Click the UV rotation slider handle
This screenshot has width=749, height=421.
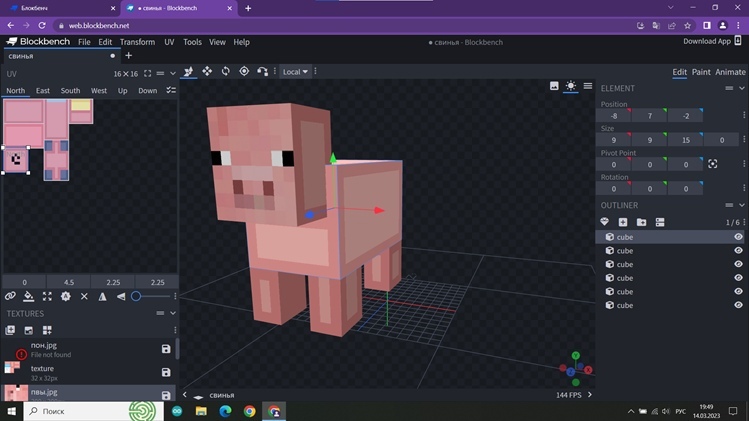tap(136, 296)
